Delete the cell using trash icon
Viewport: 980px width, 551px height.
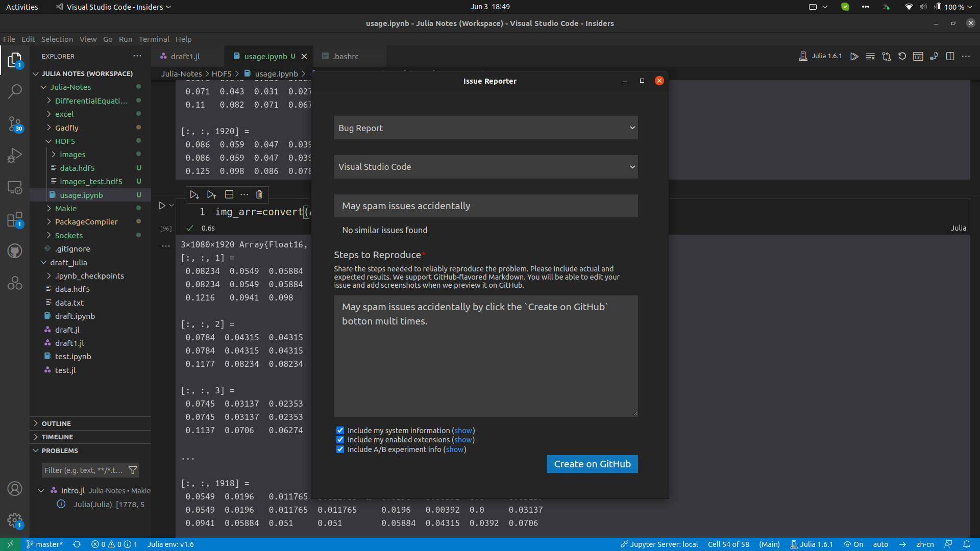(x=259, y=194)
